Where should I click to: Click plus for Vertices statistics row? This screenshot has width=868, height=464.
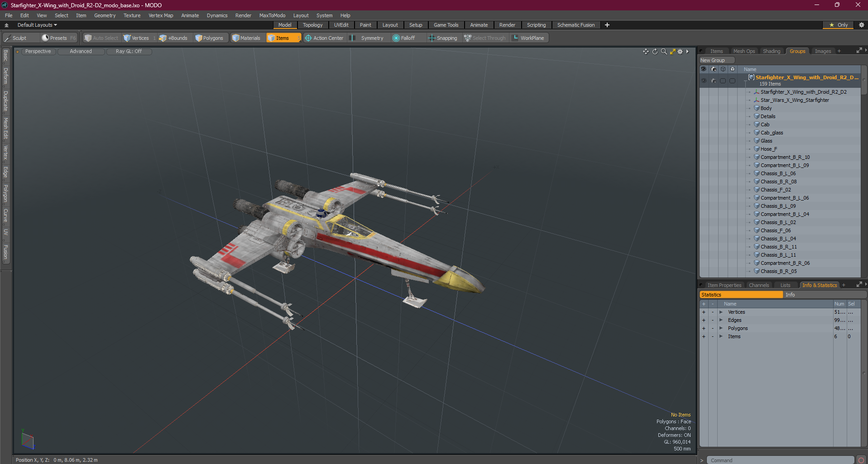704,312
